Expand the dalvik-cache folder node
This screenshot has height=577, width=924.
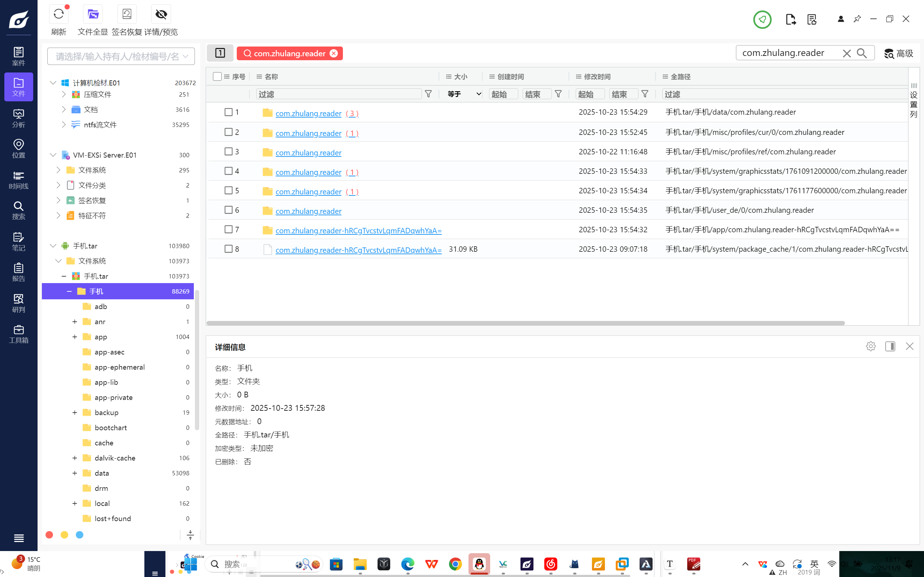point(75,458)
